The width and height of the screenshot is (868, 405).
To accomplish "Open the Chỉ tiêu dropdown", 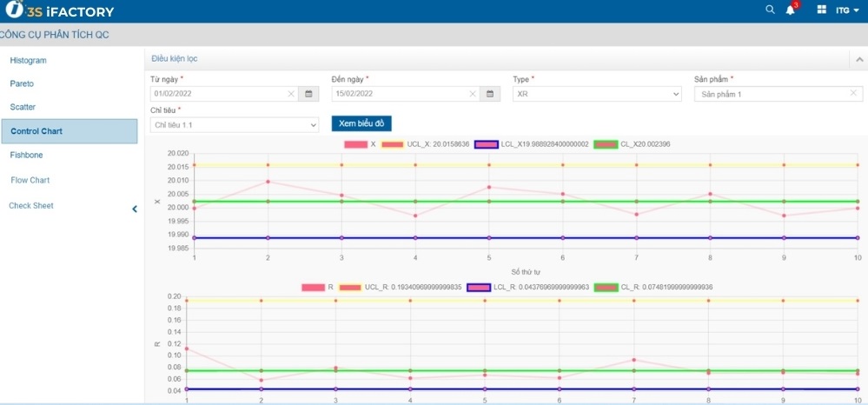I will click(x=235, y=125).
